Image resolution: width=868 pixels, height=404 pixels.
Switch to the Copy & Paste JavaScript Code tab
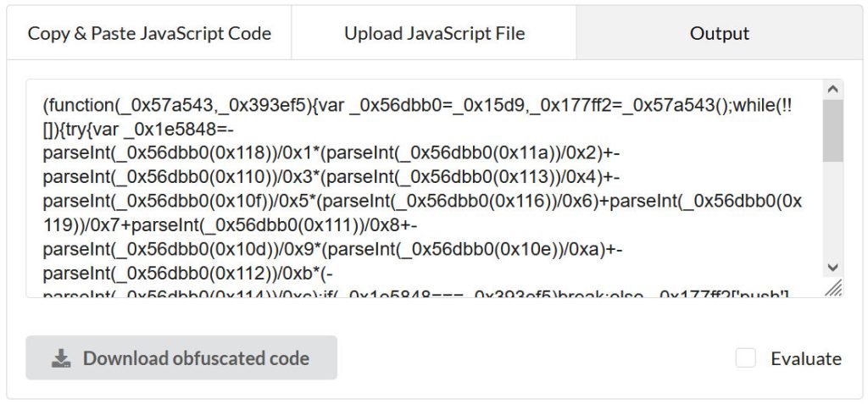pyautogui.click(x=149, y=33)
